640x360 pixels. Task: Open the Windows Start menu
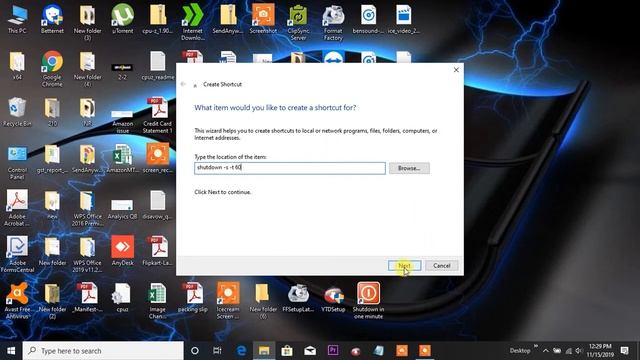[x=11, y=351]
